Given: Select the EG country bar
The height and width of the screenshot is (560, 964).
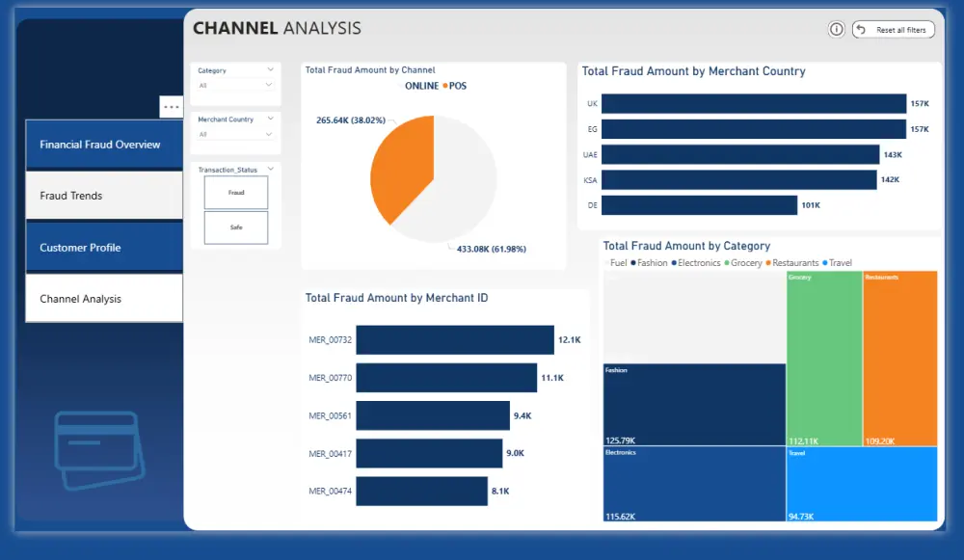Looking at the screenshot, I should coord(754,129).
